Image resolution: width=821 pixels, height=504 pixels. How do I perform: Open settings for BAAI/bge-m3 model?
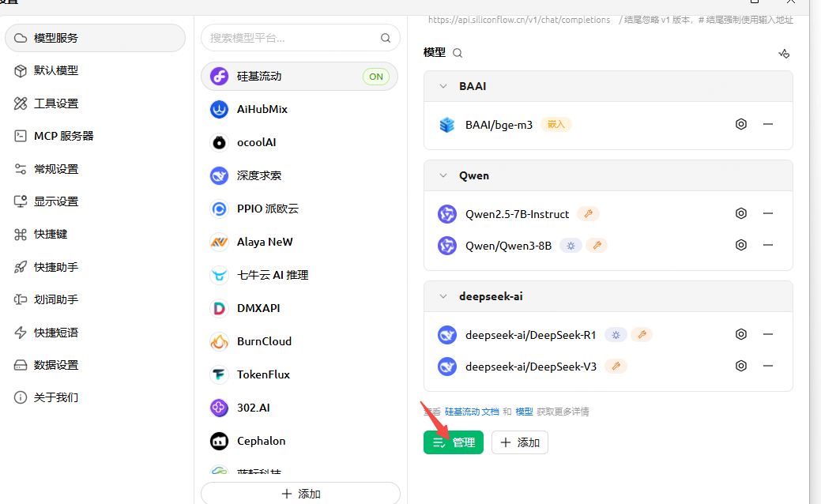741,125
